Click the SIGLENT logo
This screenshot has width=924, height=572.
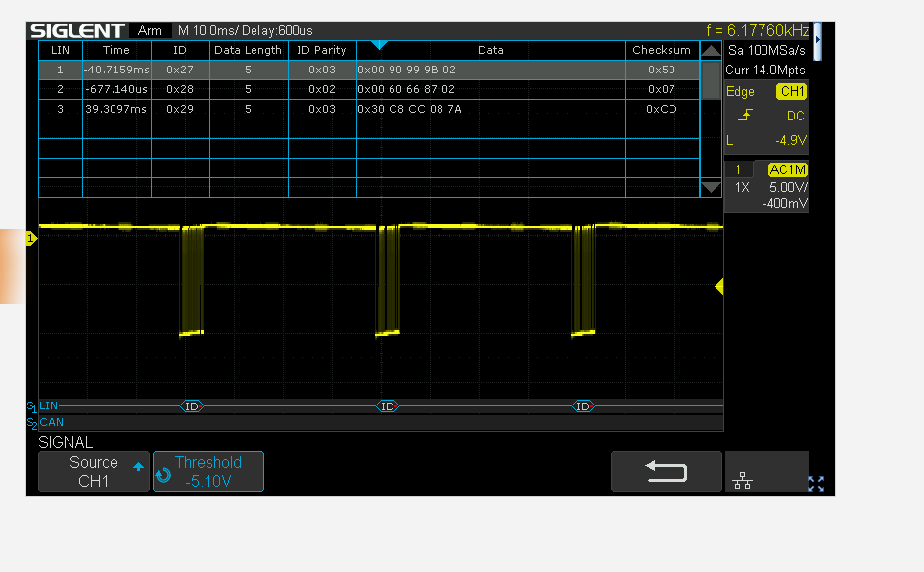coord(77,30)
